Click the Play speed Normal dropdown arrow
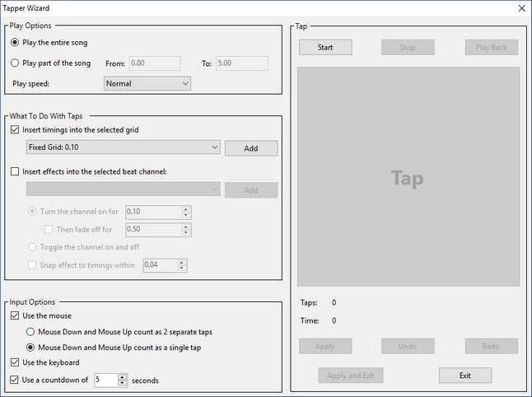 coord(184,83)
